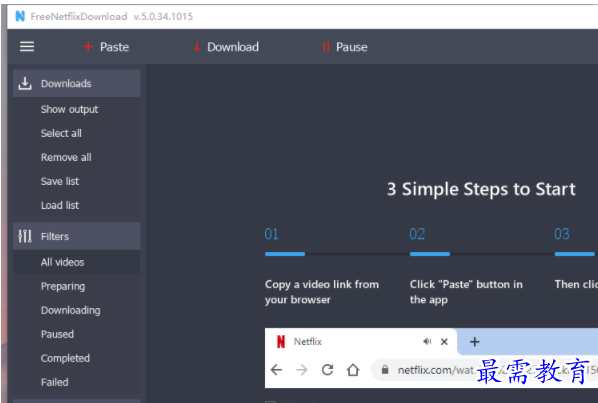The width and height of the screenshot is (598, 403).
Task: Click Remove all
Action: (x=66, y=157)
